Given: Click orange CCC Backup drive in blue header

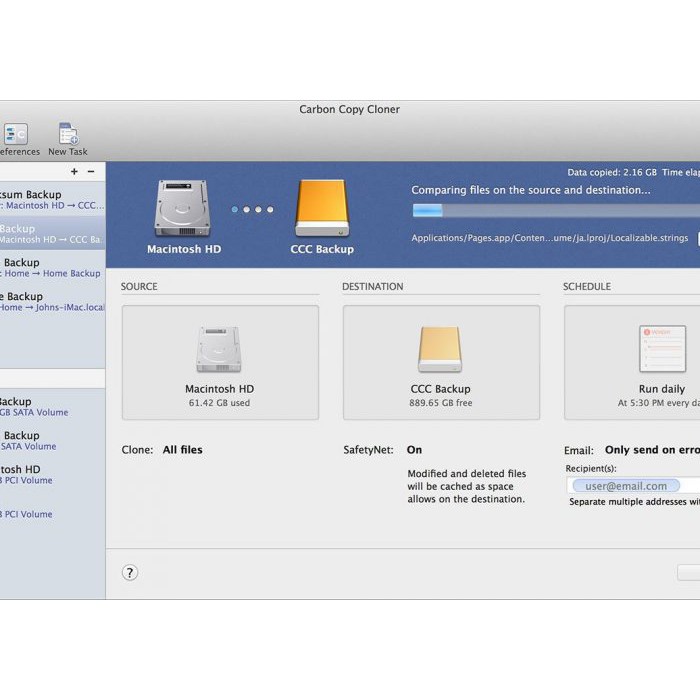Looking at the screenshot, I should point(321,210).
